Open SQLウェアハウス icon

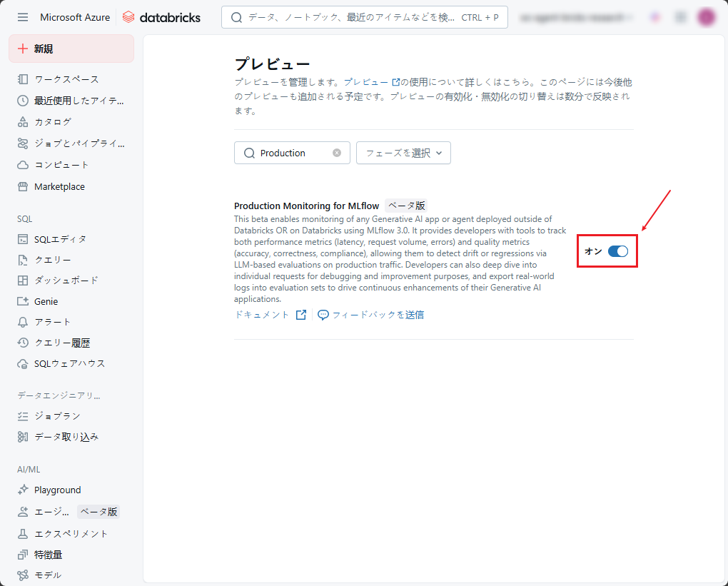pos(23,363)
